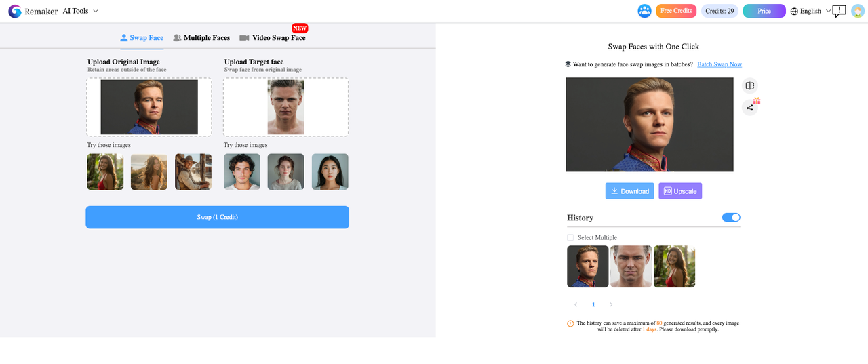Click the stacked layers batch icon
The image size is (868, 364).
pyautogui.click(x=568, y=64)
